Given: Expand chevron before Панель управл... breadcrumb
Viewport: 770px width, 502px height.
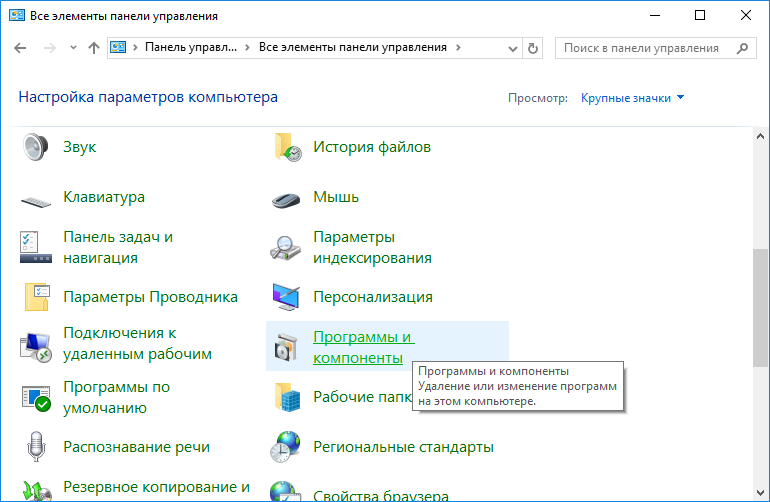Looking at the screenshot, I should click(135, 48).
